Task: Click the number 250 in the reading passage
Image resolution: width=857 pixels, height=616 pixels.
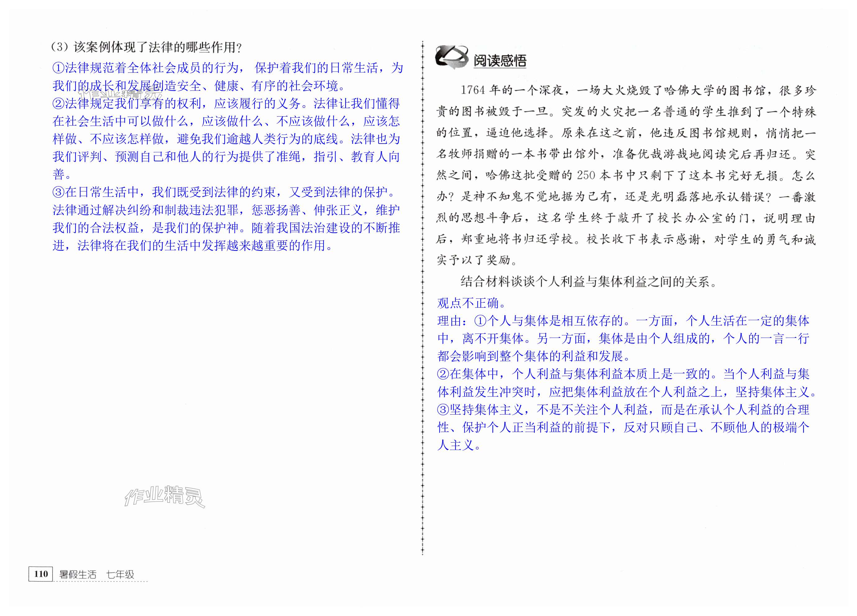Action: tap(586, 175)
